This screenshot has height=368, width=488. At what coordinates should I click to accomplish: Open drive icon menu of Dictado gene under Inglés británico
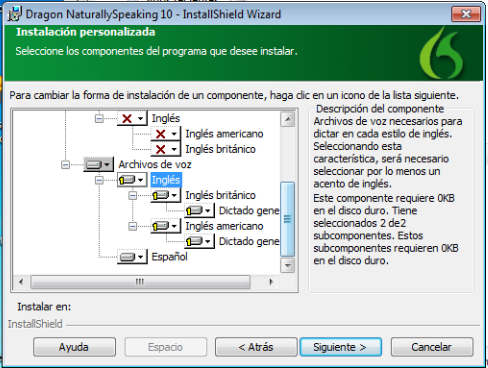coord(199,211)
